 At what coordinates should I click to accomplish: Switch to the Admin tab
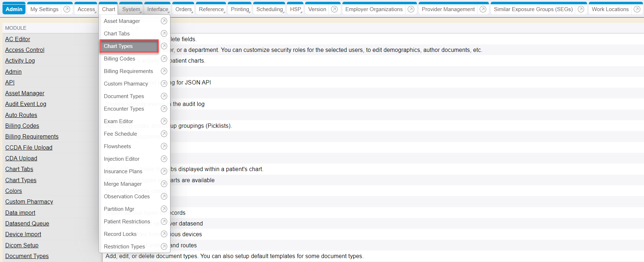coord(14,9)
